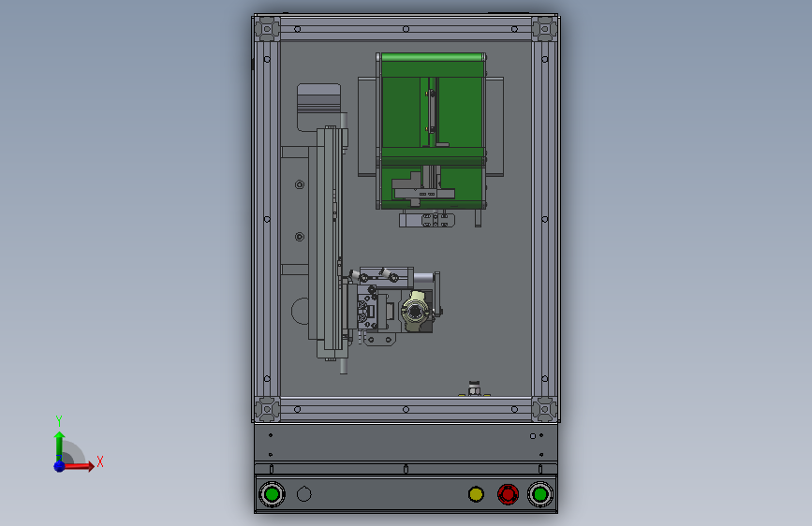
Task: Select the bottom-right corner bracket of the frame
Action: pyautogui.click(x=544, y=409)
